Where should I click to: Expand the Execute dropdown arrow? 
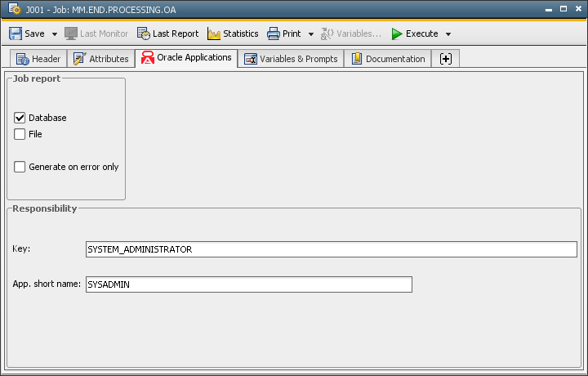448,34
